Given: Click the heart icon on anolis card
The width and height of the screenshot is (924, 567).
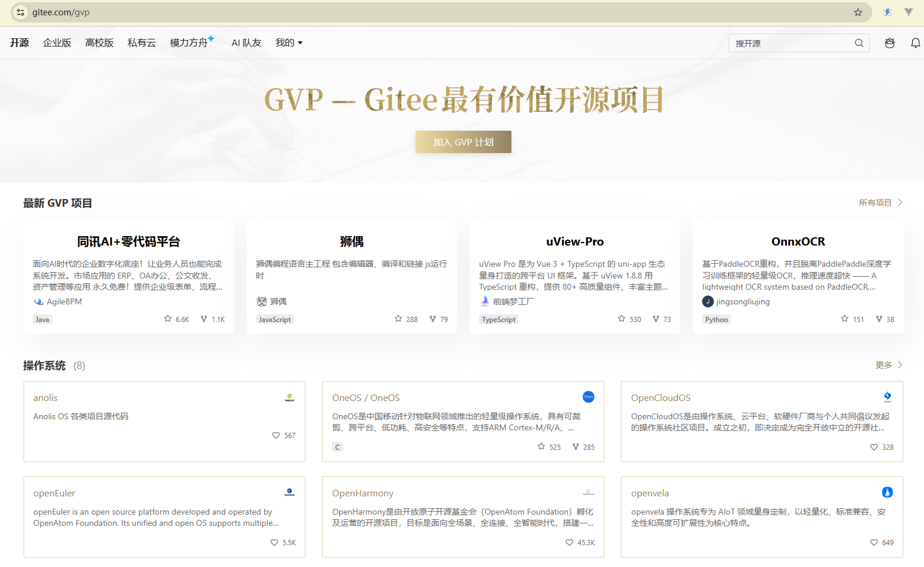Looking at the screenshot, I should pos(276,435).
